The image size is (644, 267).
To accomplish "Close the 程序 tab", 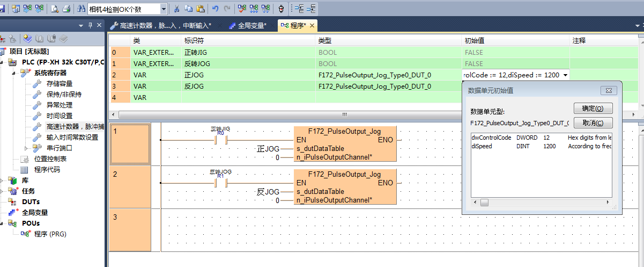I will (312, 25).
